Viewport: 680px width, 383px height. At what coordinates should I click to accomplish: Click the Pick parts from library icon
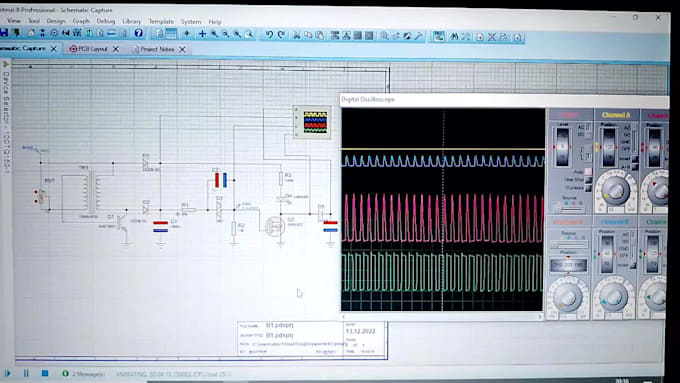coord(384,36)
